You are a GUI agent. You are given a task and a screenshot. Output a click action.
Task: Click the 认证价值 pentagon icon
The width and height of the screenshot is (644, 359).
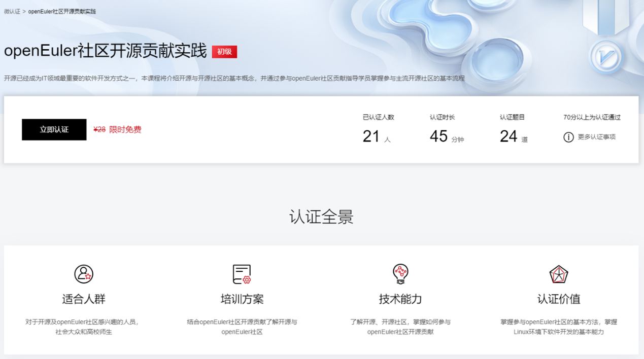[559, 274]
